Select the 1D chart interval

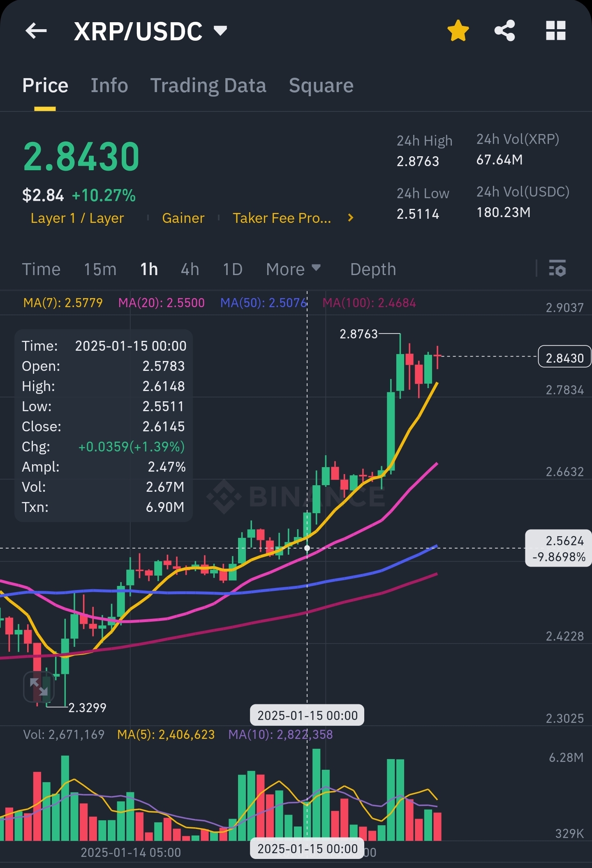pos(232,269)
